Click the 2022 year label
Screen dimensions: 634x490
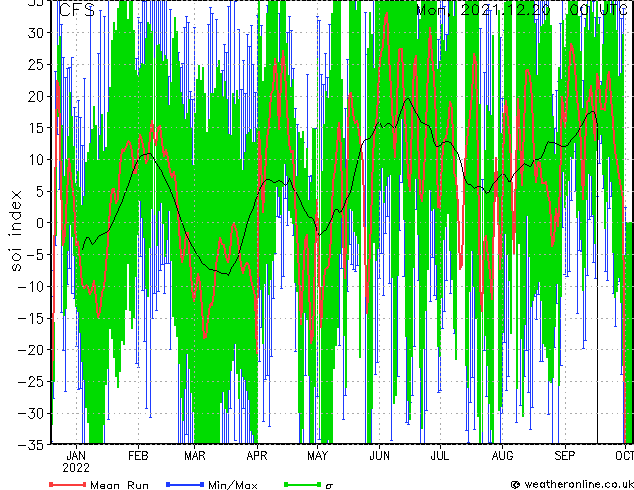[x=76, y=468]
